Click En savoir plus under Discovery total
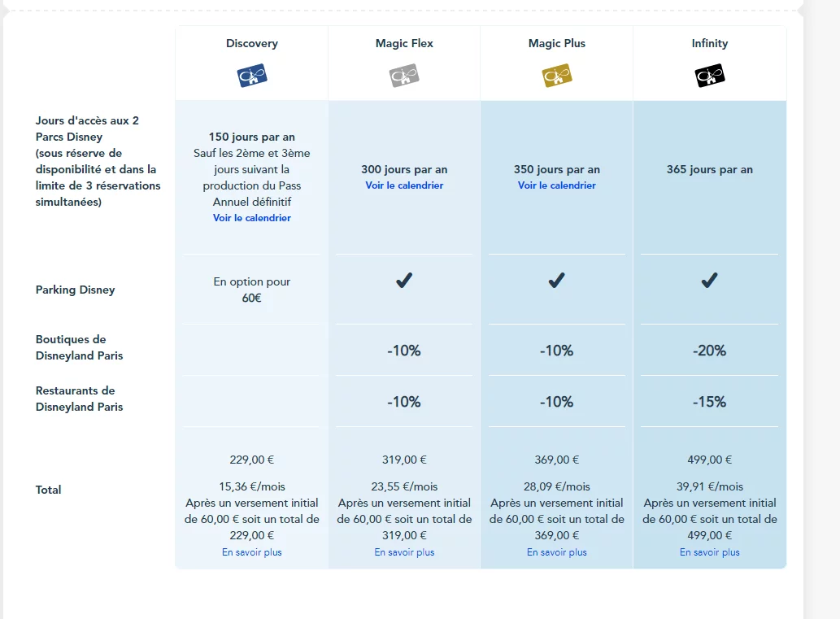The width and height of the screenshot is (840, 619). coord(252,552)
